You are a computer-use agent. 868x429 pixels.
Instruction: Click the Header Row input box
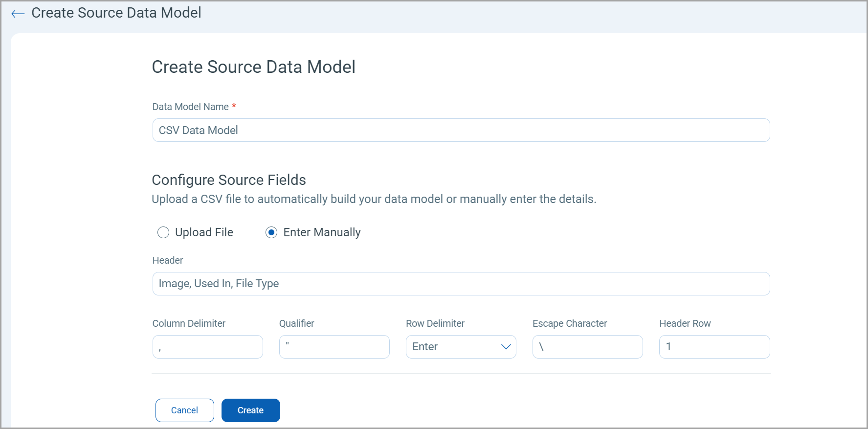pos(714,347)
